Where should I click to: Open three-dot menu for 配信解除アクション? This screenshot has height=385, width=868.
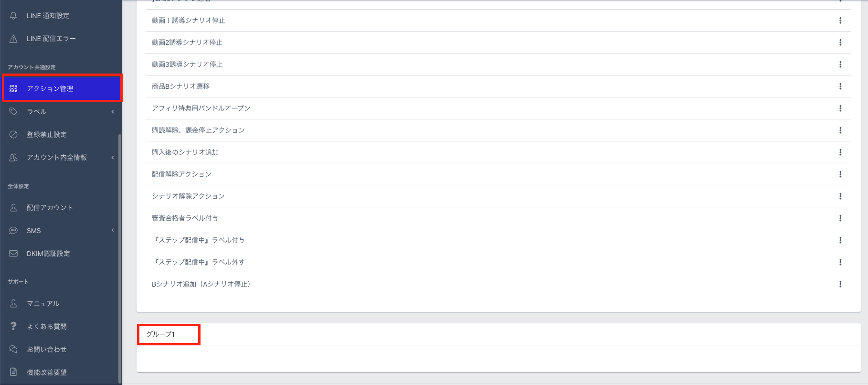pyautogui.click(x=840, y=174)
